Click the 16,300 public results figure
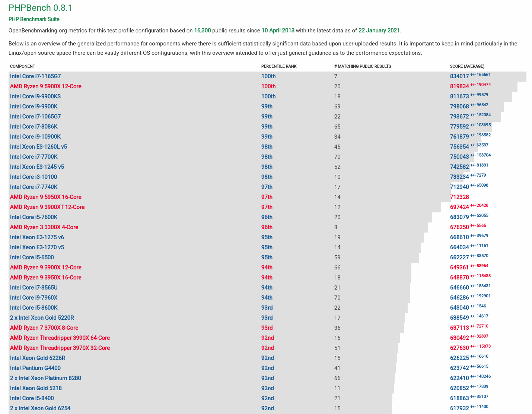 (203, 31)
